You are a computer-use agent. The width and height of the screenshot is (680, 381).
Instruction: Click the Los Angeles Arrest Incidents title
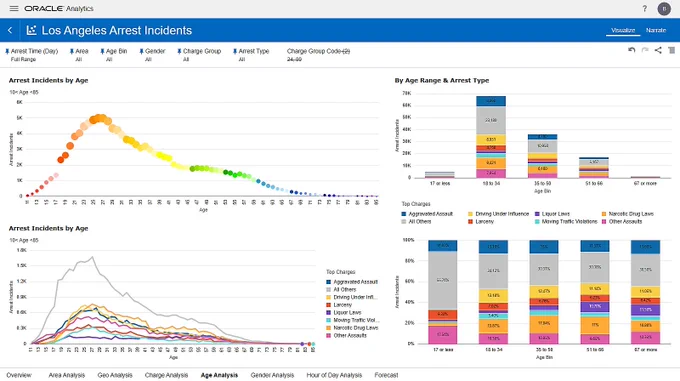[117, 30]
